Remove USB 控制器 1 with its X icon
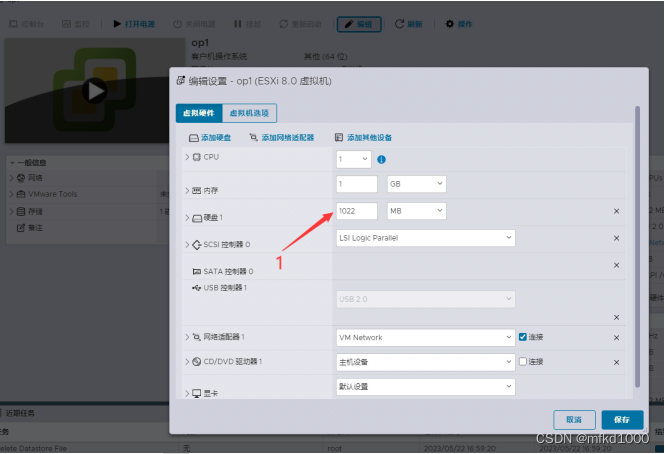Screen dimensions: 665x454 click(x=616, y=317)
